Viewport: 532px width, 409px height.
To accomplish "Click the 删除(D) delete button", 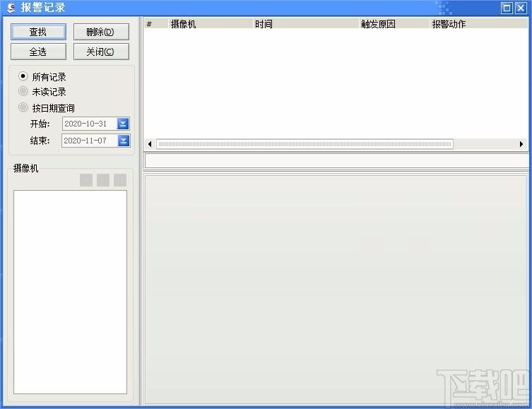I will (101, 32).
